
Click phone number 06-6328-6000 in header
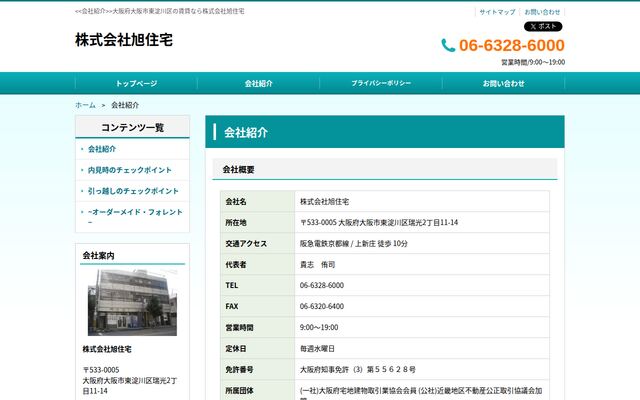(x=512, y=45)
